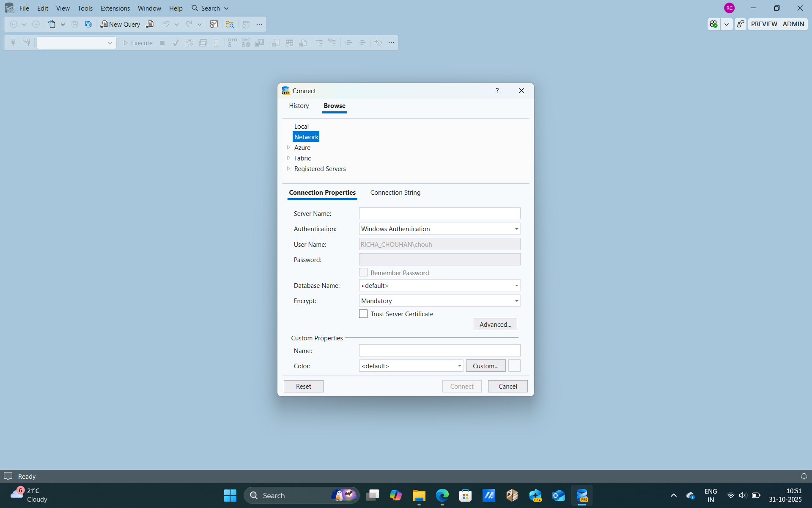Click the Advanced... button
The image size is (812, 508).
[495, 324]
